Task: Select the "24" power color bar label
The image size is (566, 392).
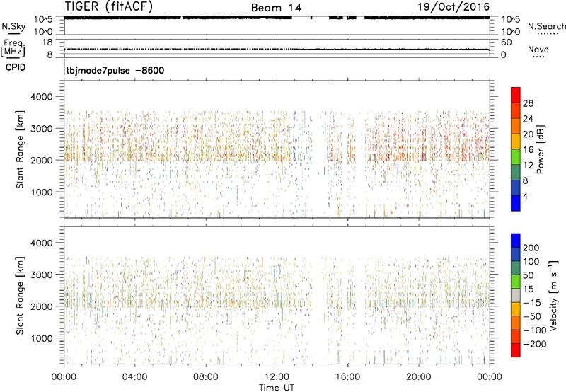Action: 528,119
